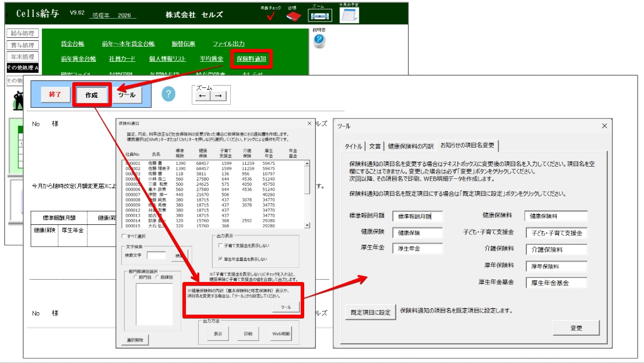
Task: Open the ファイル出力 link
Action: tap(228, 44)
